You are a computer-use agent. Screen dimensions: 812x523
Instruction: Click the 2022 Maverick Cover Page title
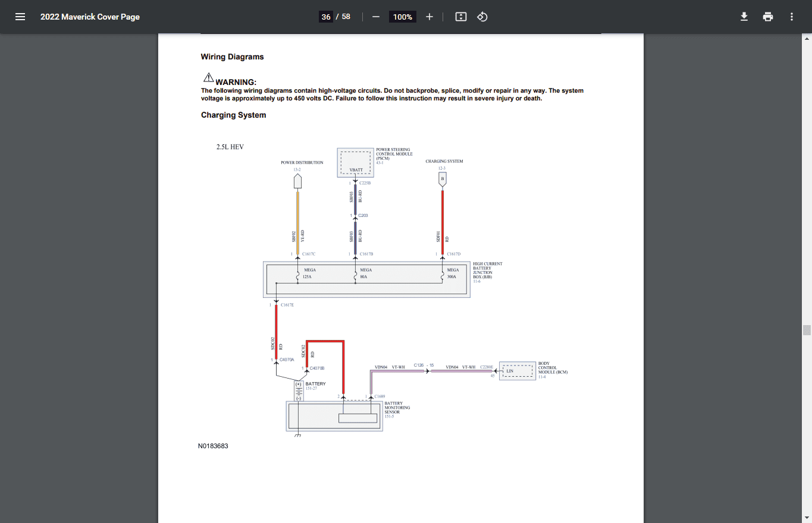(90, 17)
